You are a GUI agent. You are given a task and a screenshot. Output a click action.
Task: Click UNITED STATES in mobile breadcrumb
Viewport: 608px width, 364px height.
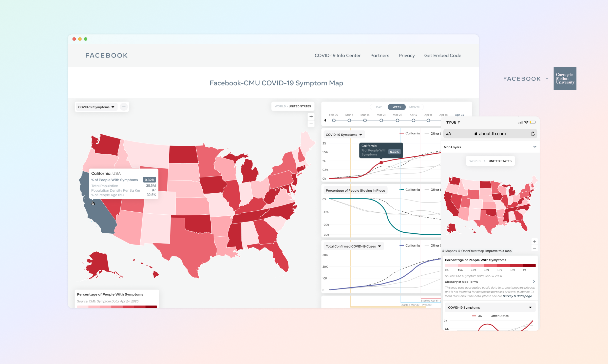click(x=500, y=161)
